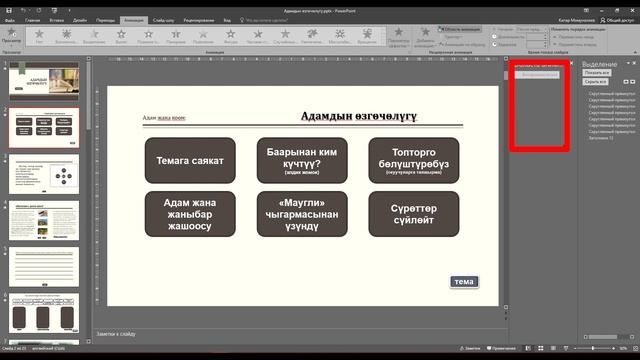Click 'Заголовок 12' in selection pane list

[601, 138]
